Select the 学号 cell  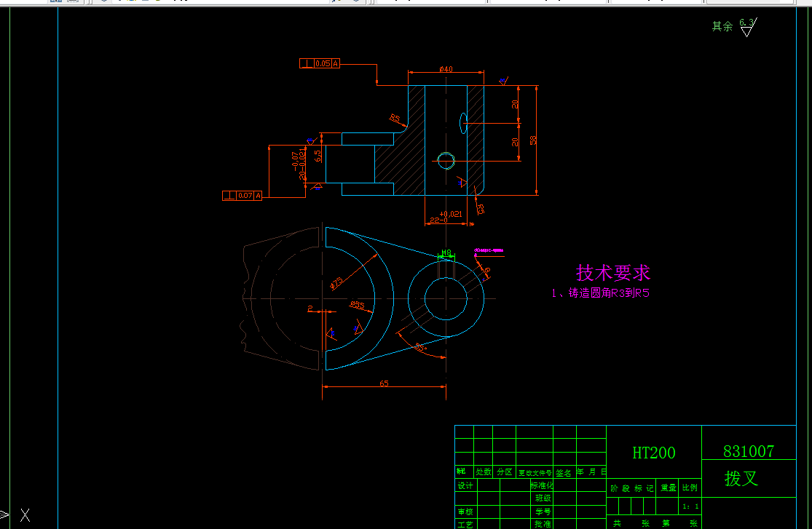pos(543,512)
